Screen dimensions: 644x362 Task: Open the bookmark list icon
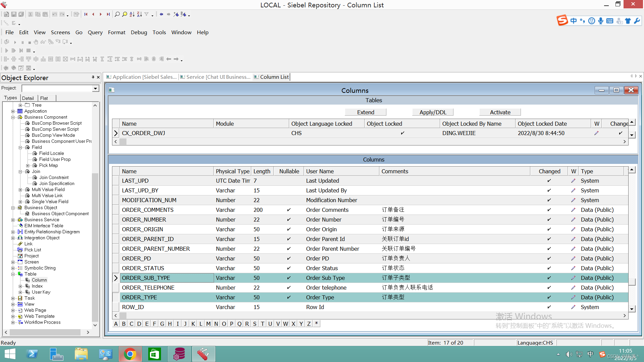click(x=183, y=14)
